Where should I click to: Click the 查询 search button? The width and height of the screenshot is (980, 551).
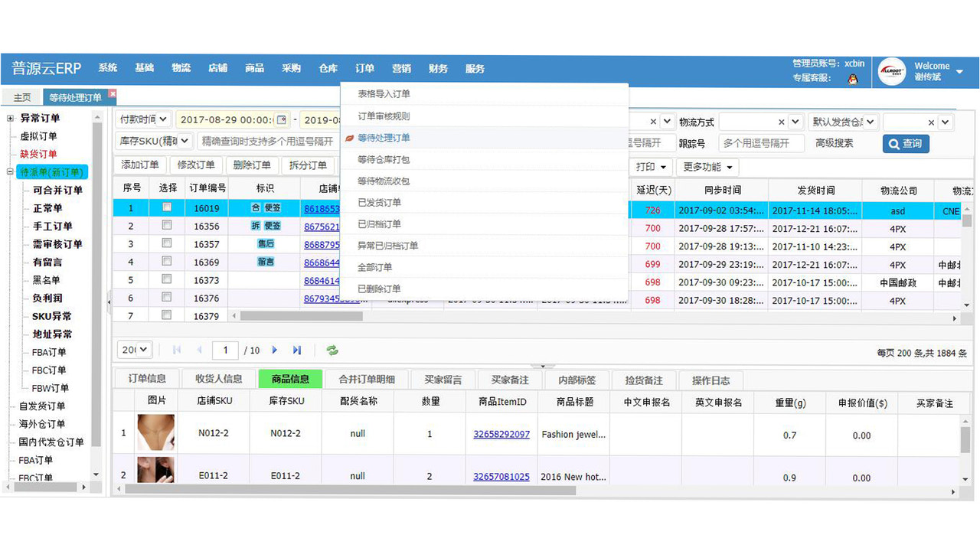point(906,143)
